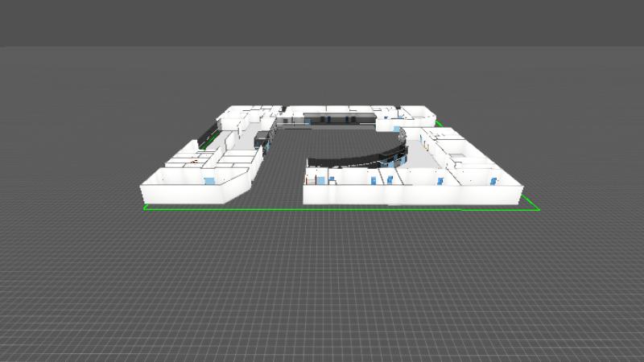Select the back wall with the blue windows
Viewport: 644px width, 362px height.
326,120
